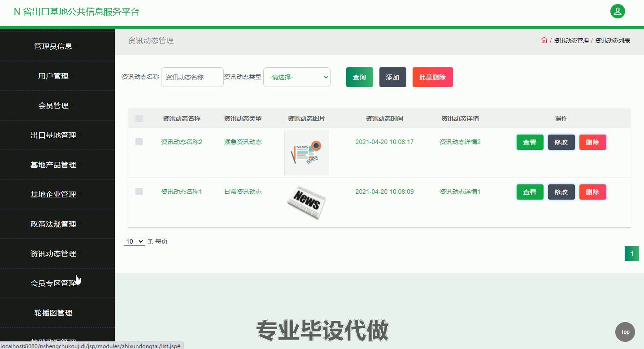Click the 添加 add button
The width and height of the screenshot is (644, 349).
tap(393, 77)
